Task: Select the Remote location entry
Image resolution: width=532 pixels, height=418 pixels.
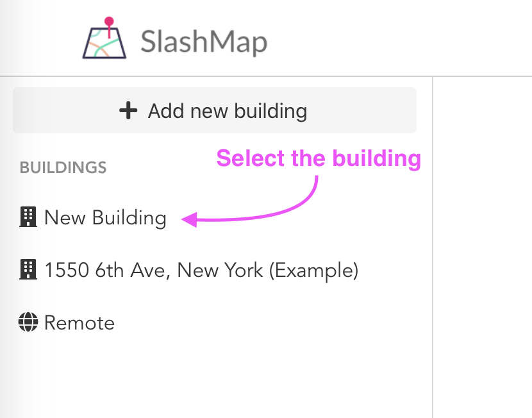Action: coord(79,322)
